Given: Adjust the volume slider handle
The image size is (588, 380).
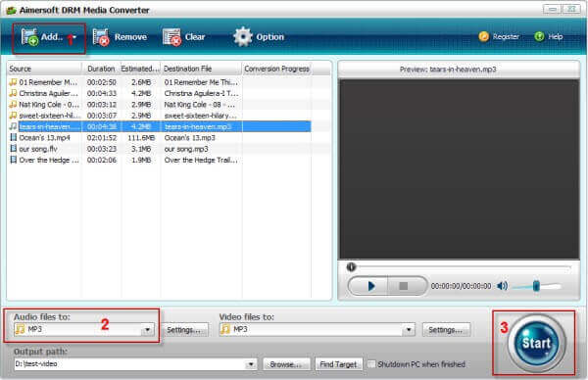Looking at the screenshot, I should click(536, 286).
